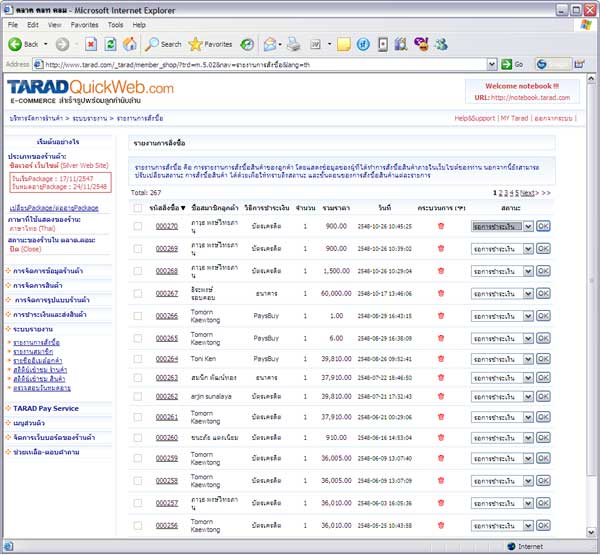The width and height of the screenshot is (600, 555).
Task: Tick the checkbox for order 000265
Action: point(138,338)
